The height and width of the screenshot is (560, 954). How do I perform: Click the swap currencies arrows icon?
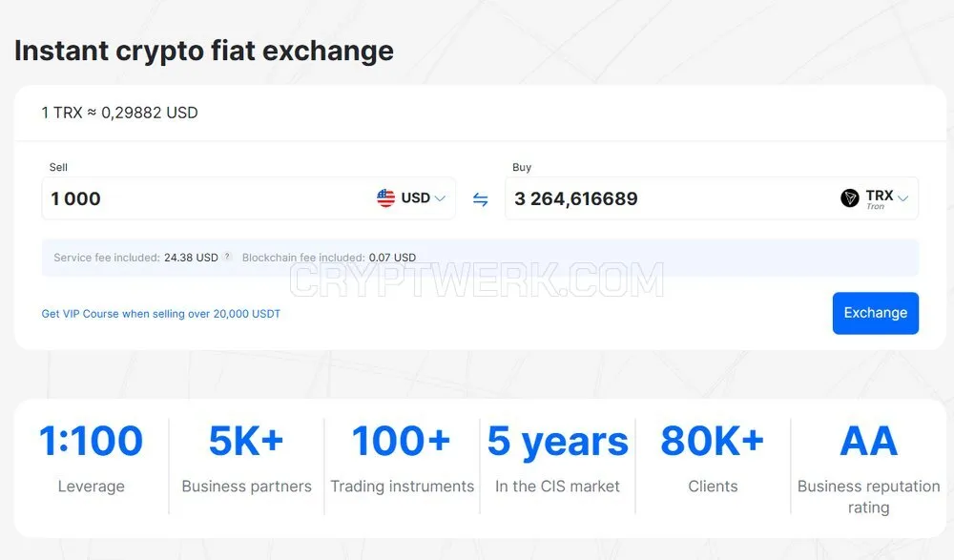[480, 199]
